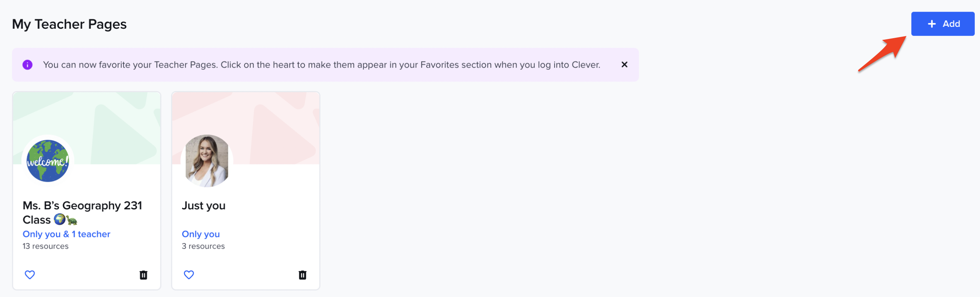980x297 pixels.
Task: Delete Ms. B's Geography 231 Class page
Action: 143,275
